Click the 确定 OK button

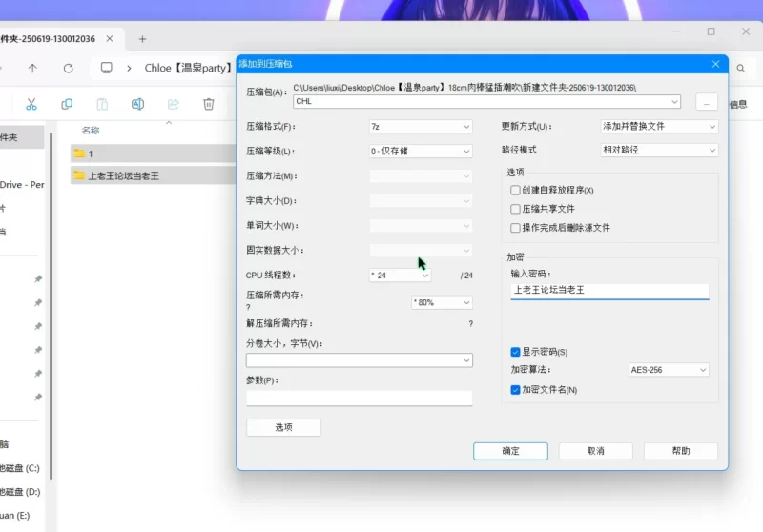[510, 451]
